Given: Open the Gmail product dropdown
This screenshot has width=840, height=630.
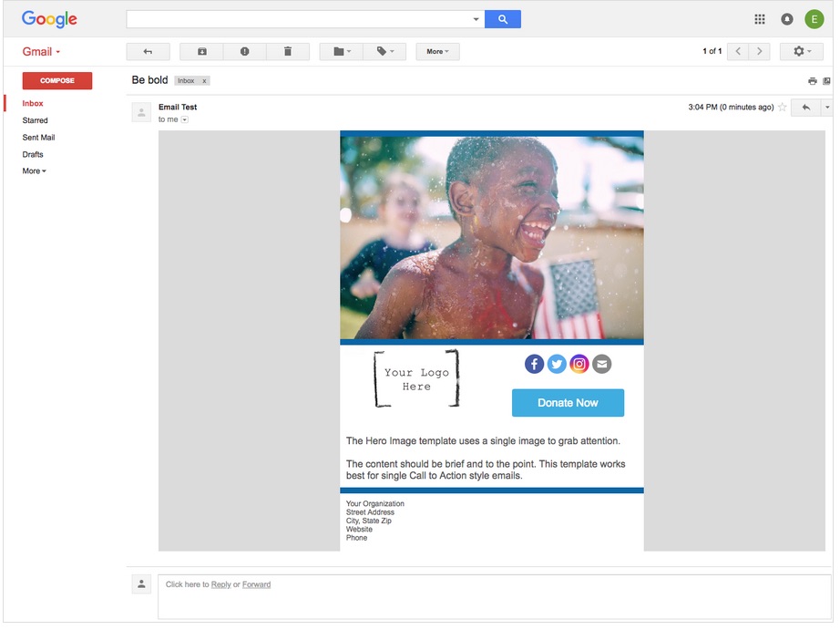Looking at the screenshot, I should click(x=41, y=51).
